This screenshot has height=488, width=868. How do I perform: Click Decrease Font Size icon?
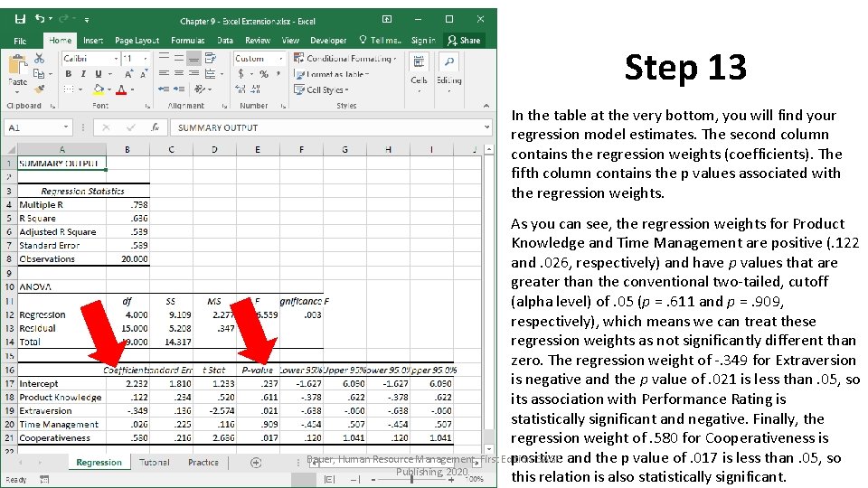coord(144,73)
